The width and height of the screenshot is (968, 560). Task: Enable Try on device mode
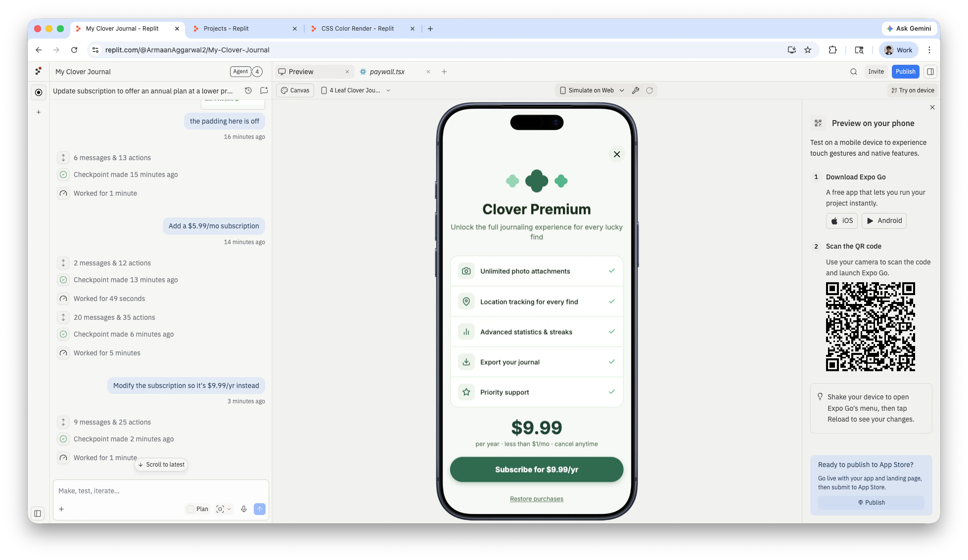click(912, 90)
